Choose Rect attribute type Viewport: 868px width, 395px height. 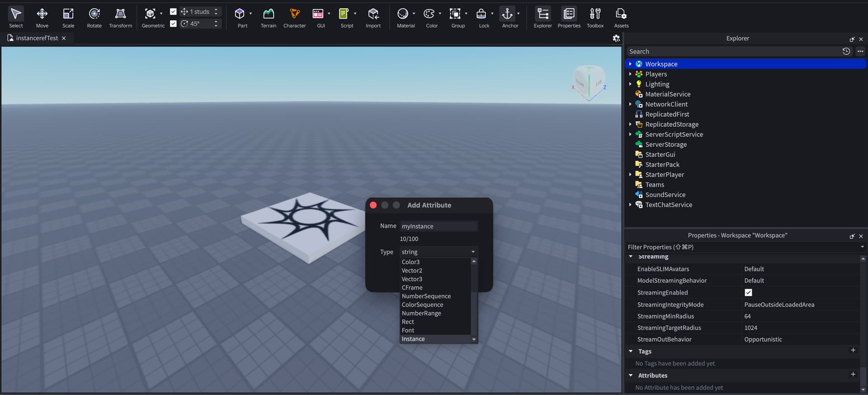click(x=435, y=322)
